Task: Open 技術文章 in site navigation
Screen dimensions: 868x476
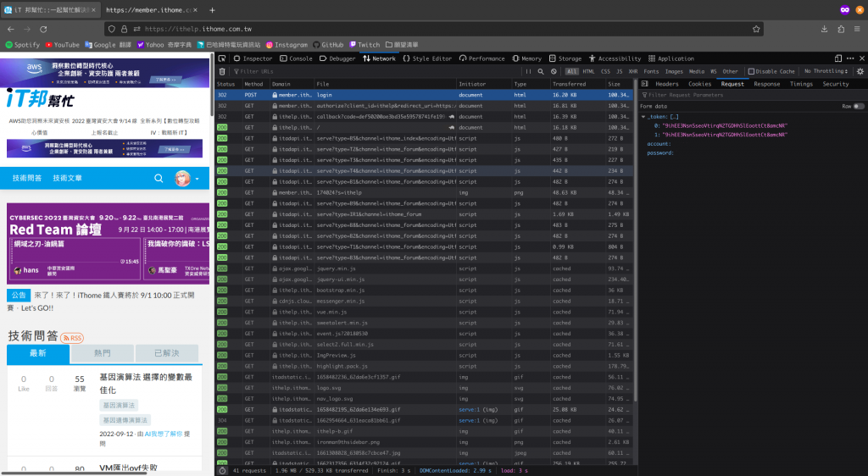Action: (68, 178)
